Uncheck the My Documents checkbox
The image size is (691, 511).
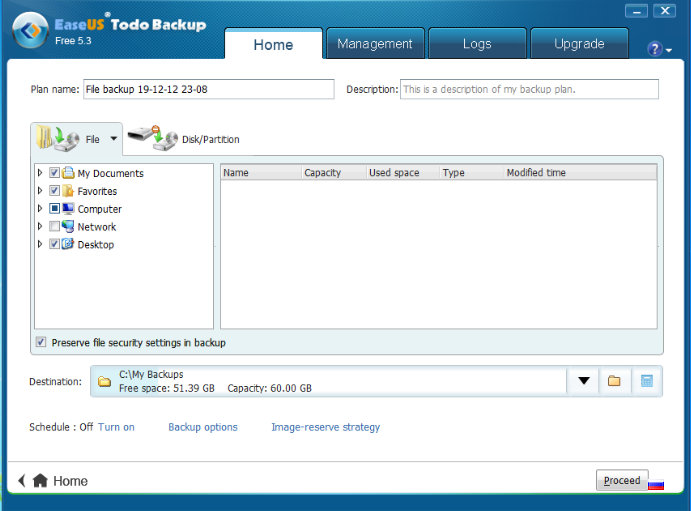[x=54, y=173]
